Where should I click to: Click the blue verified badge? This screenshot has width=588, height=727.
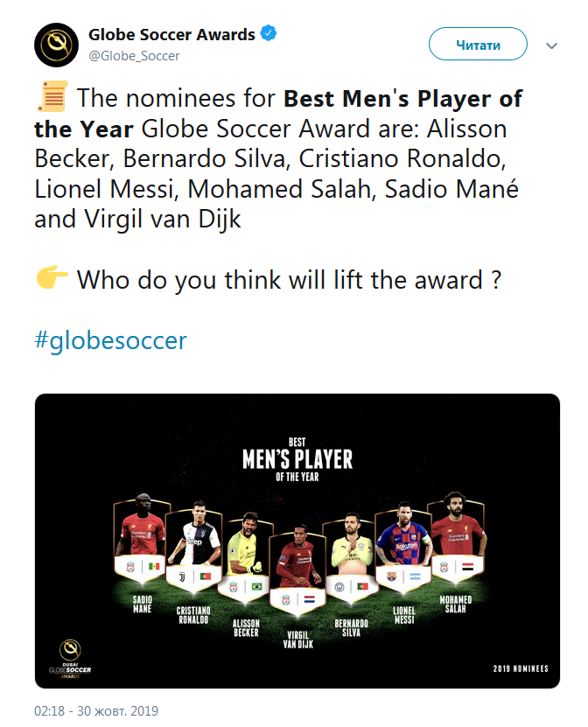click(270, 35)
